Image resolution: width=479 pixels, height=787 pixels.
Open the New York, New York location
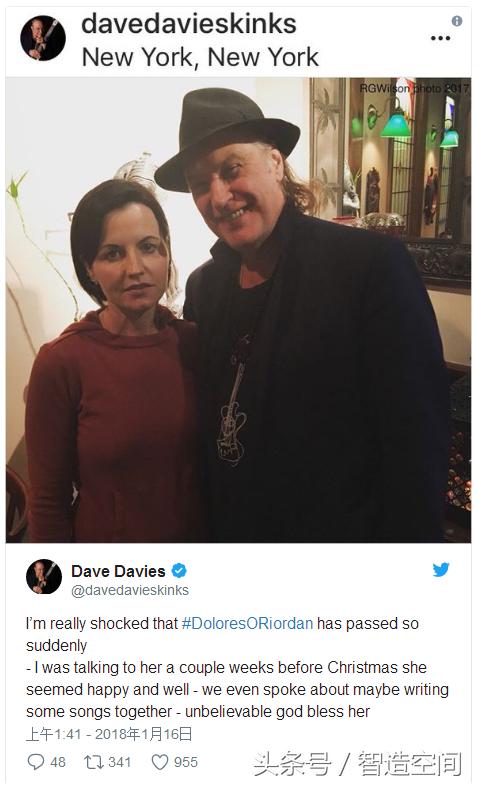tap(200, 57)
